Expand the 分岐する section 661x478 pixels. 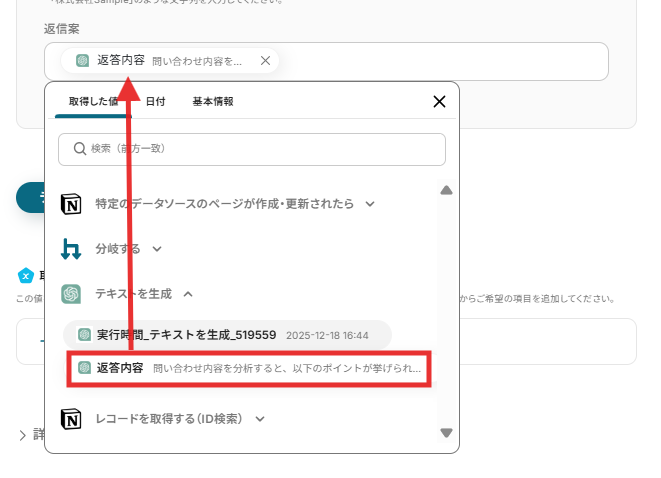[157, 249]
